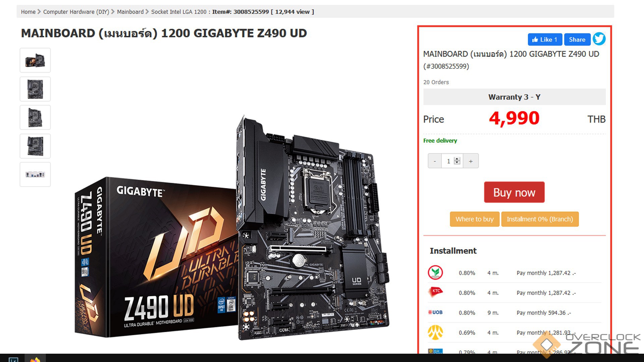This screenshot has width=644, height=362.
Task: Select the rear I/O ports thumbnail
Action: click(35, 174)
